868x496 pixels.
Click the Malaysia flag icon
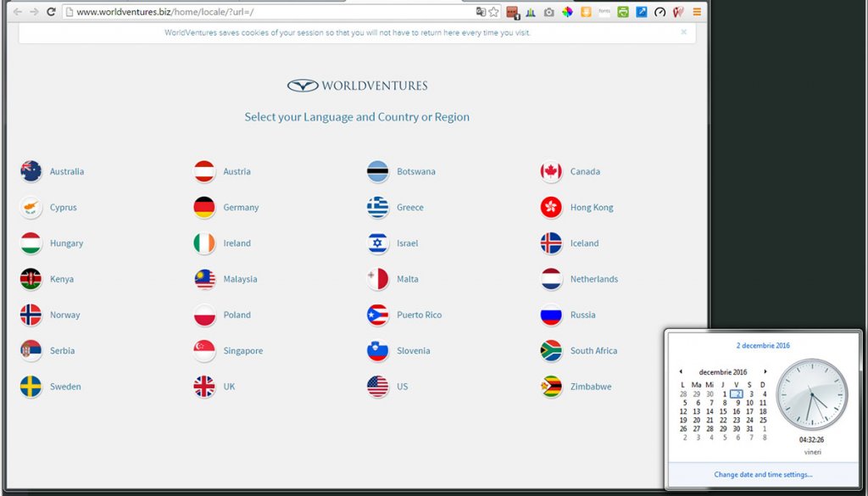click(x=204, y=279)
